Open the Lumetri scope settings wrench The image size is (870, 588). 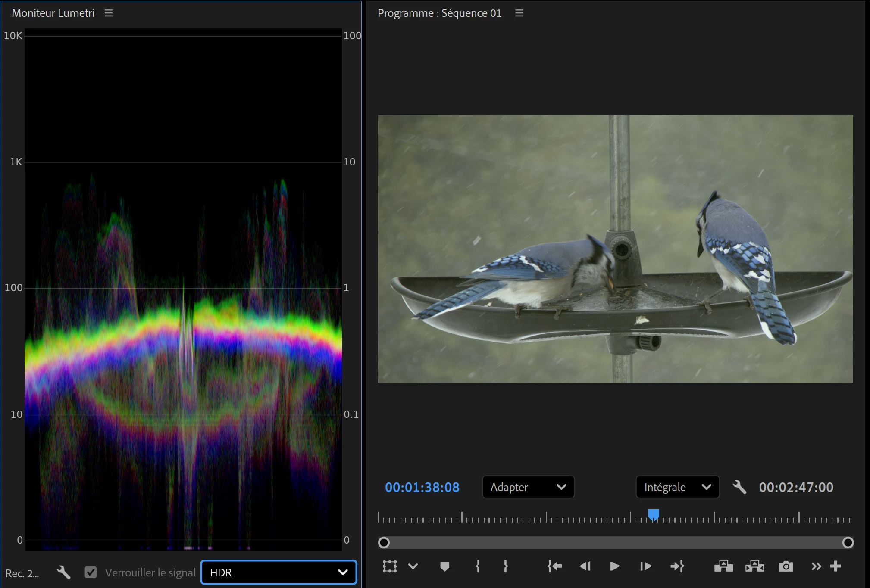point(63,572)
